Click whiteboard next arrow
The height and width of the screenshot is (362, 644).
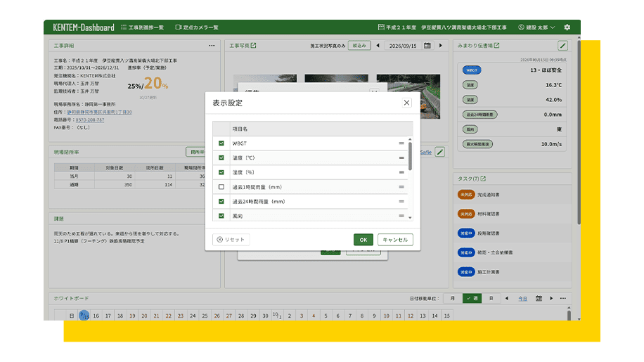click(551, 298)
